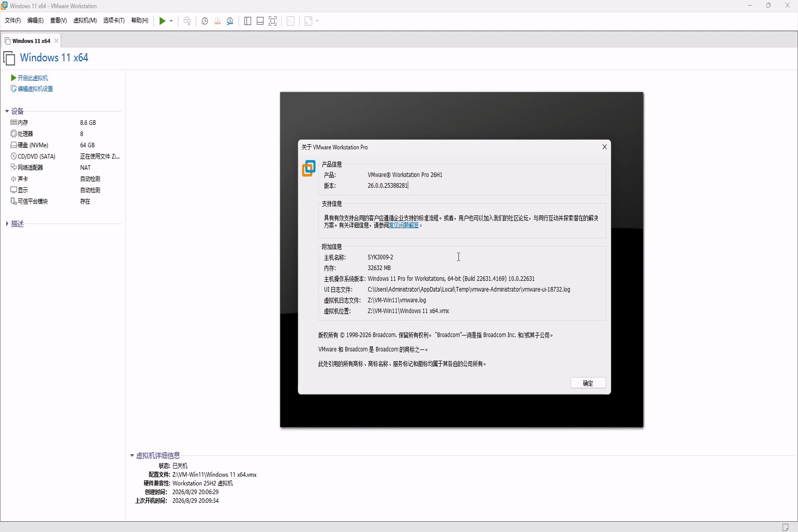This screenshot has height=532, width=798.
Task: Click the memory chip icon beside 内存
Action: tap(14, 123)
